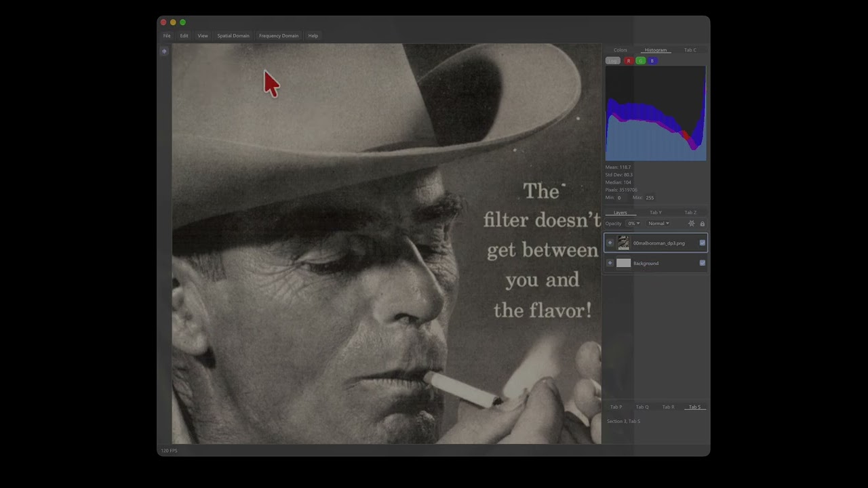868x488 pixels.
Task: Click the Mean: 118.7 statistic
Action: coord(618,167)
